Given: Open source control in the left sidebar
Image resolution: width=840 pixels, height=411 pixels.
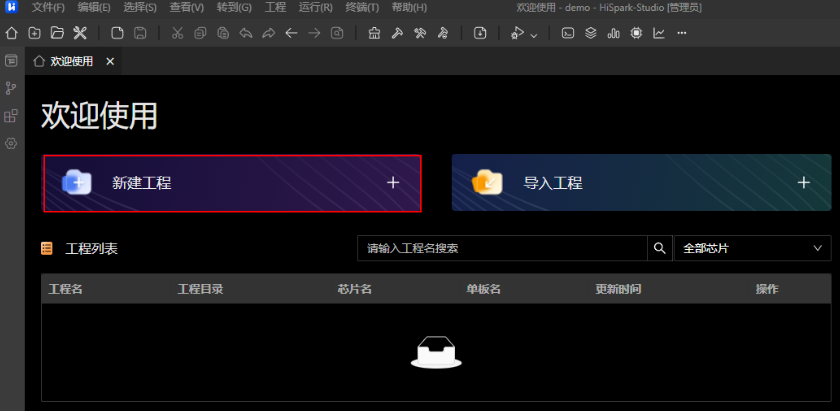Looking at the screenshot, I should point(11,88).
